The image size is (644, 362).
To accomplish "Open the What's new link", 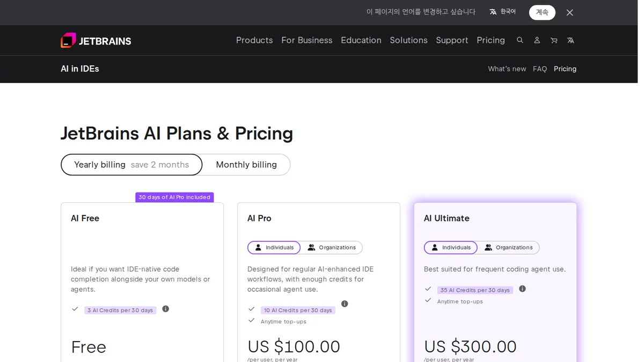I will (507, 69).
